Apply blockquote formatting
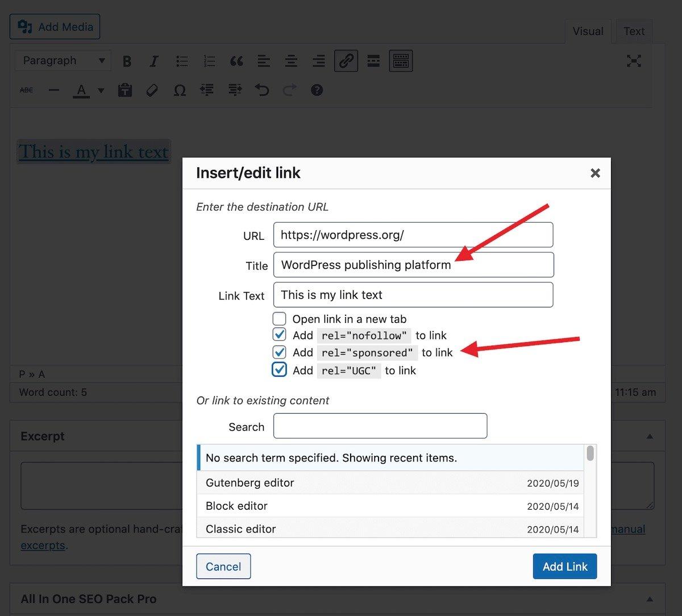Viewport: 682px width, 616px height. [236, 61]
